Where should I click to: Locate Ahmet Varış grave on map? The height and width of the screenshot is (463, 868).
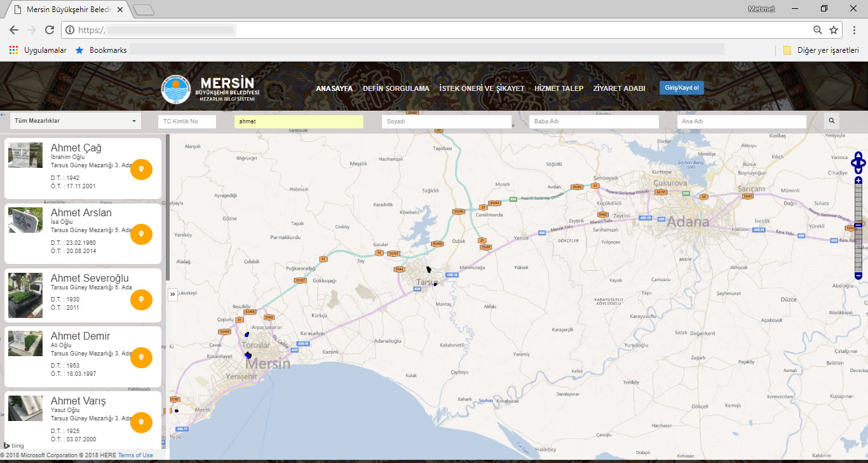(141, 422)
